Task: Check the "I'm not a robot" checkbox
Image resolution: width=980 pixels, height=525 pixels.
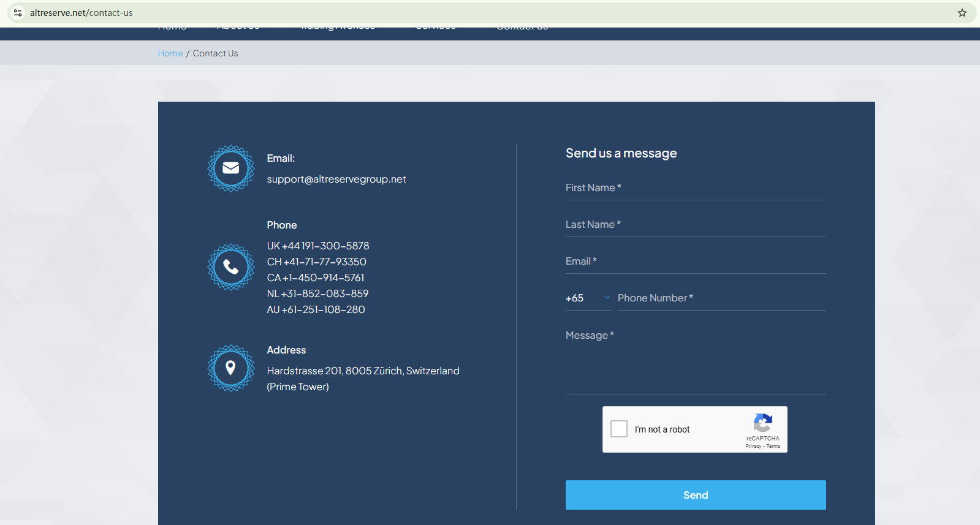Action: (619, 429)
